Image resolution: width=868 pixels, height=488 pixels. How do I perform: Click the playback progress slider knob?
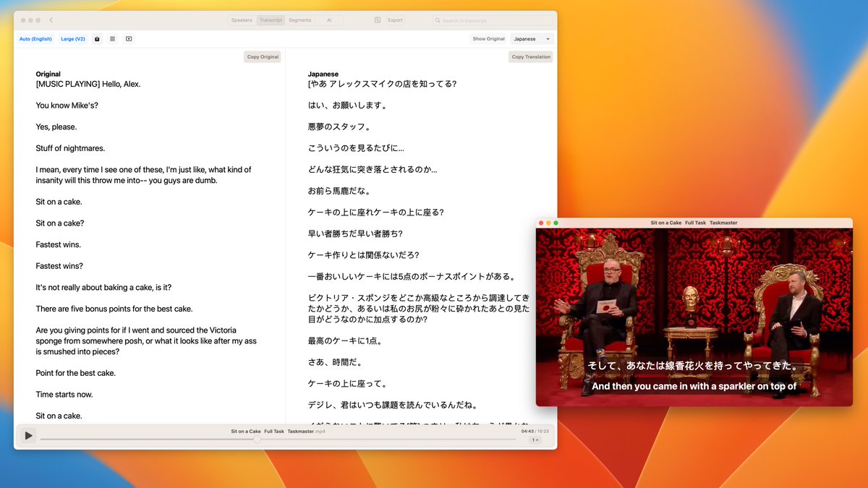click(x=257, y=439)
